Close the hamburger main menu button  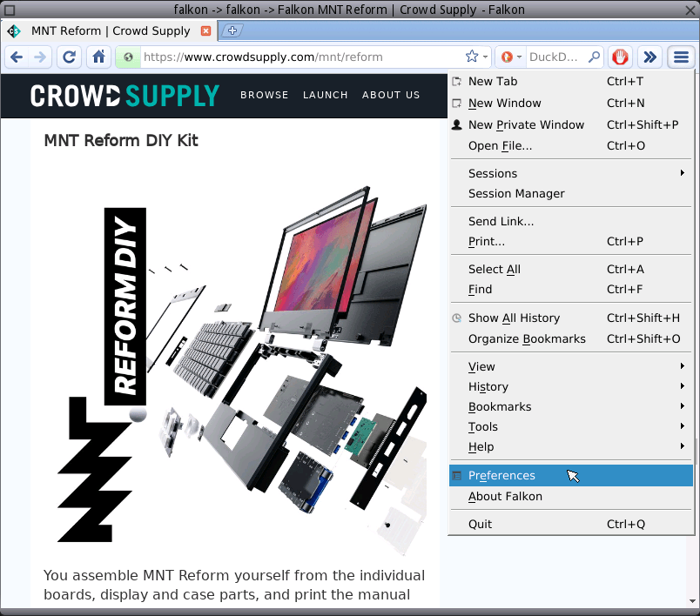click(x=681, y=57)
